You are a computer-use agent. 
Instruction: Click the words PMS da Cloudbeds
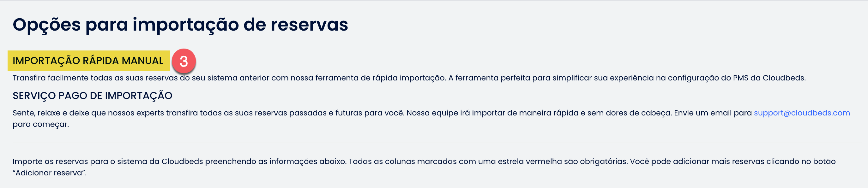click(x=769, y=78)
